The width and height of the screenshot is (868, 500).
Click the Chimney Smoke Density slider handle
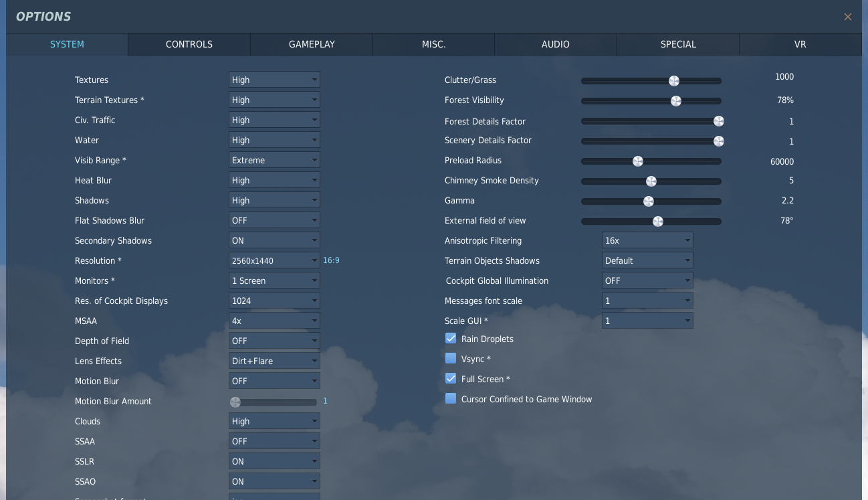coord(651,181)
